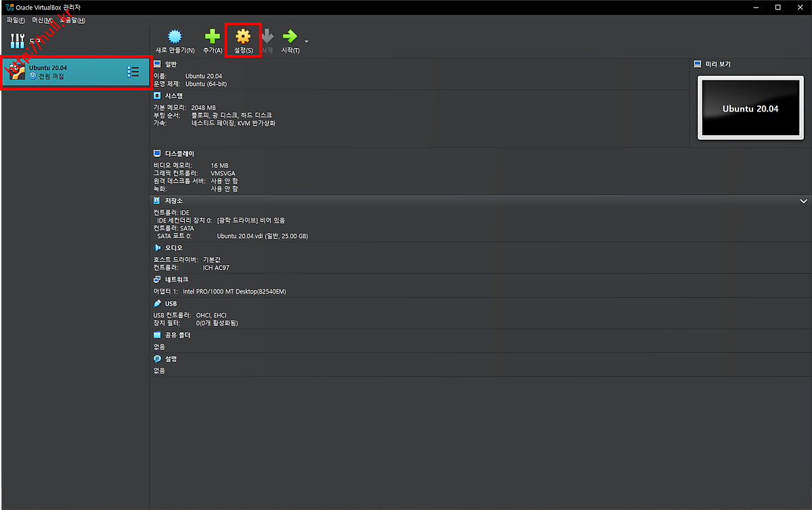
Task: Open the 저장소 section header link
Action: tap(174, 201)
